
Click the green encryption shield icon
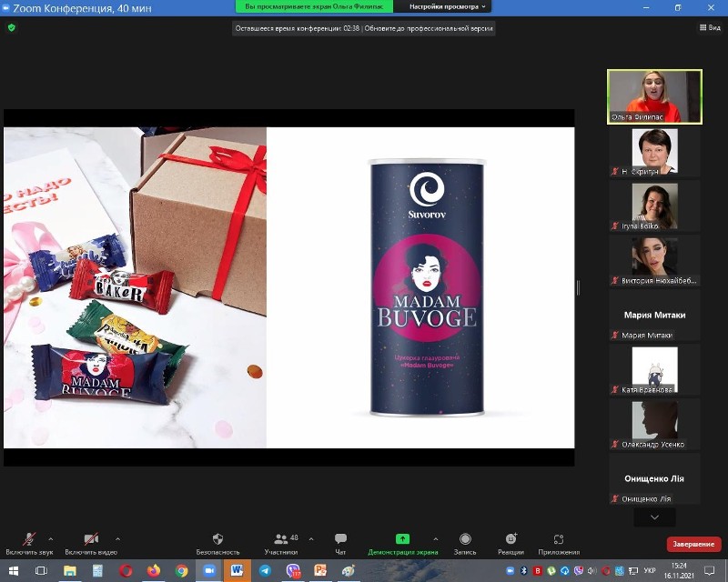coord(12,28)
